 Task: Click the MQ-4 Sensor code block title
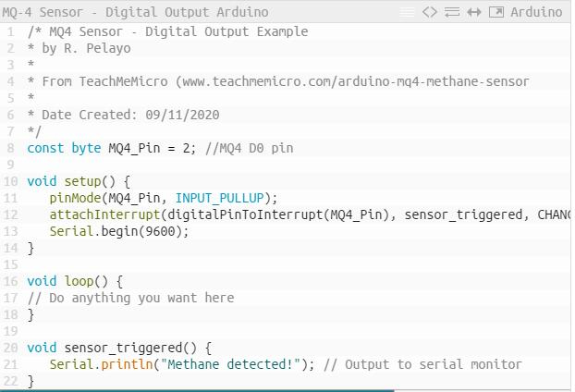(135, 12)
